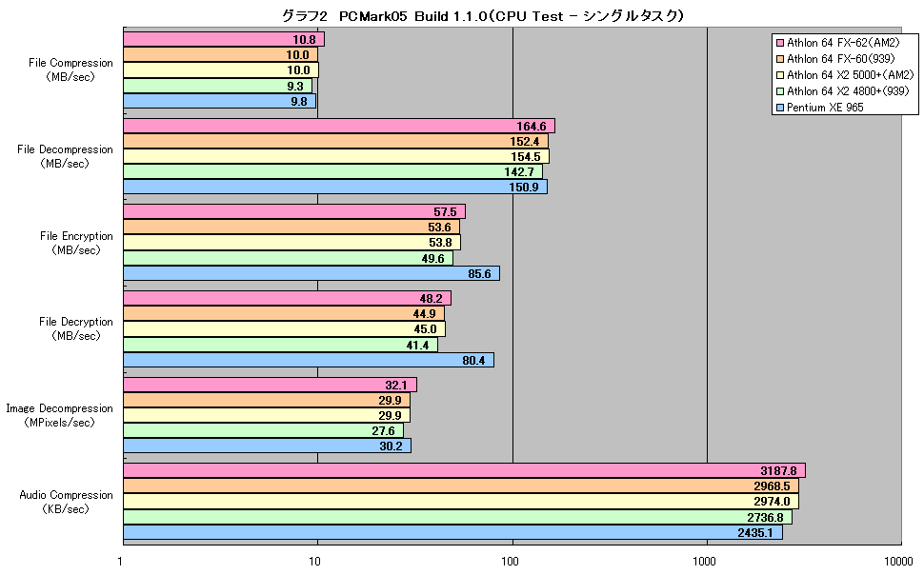Select the blue bar valued 30.2

pos(268,446)
